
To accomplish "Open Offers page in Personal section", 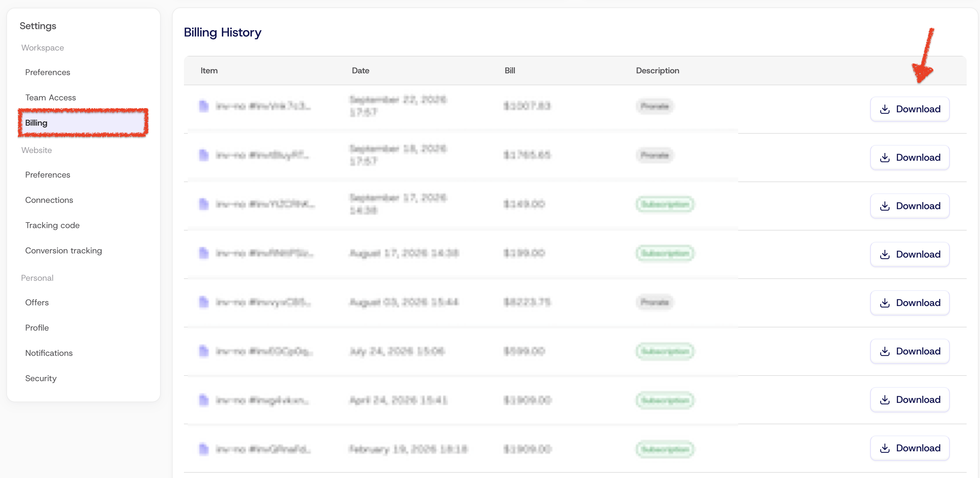I will pyautogui.click(x=37, y=303).
